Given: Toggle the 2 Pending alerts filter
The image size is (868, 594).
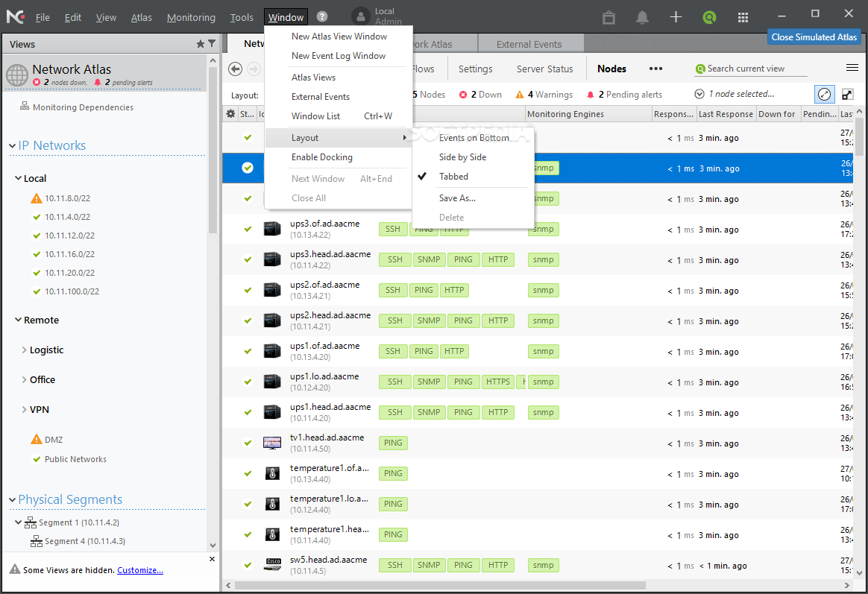Looking at the screenshot, I should [x=624, y=95].
